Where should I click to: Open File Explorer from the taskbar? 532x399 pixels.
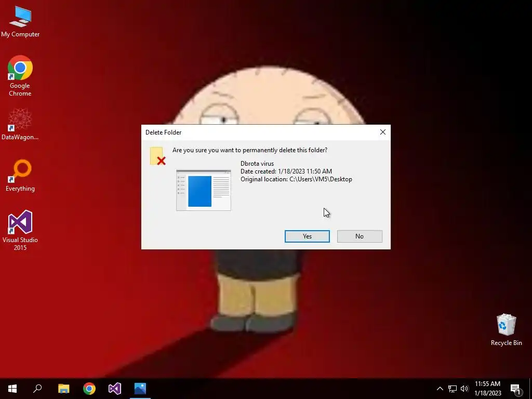[x=64, y=389]
